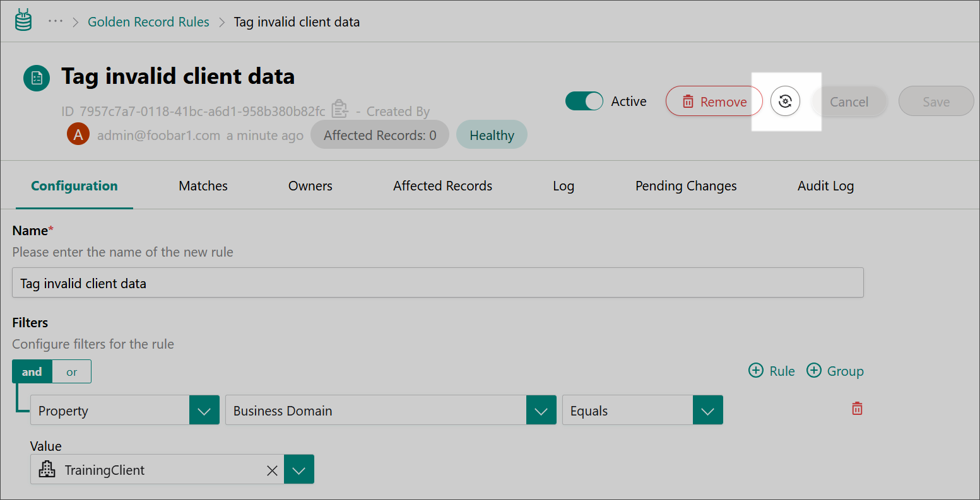Click the rule document icon beside title

(37, 78)
